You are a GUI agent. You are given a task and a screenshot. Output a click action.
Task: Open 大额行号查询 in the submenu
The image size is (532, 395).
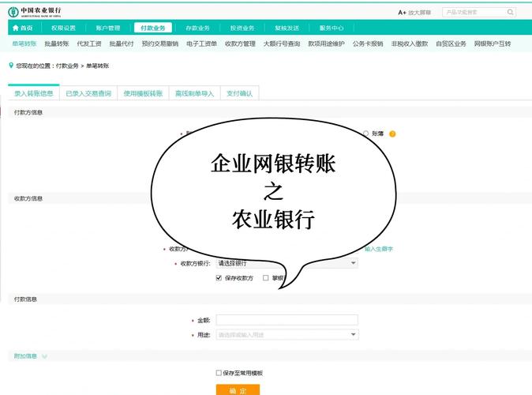pyautogui.click(x=282, y=43)
